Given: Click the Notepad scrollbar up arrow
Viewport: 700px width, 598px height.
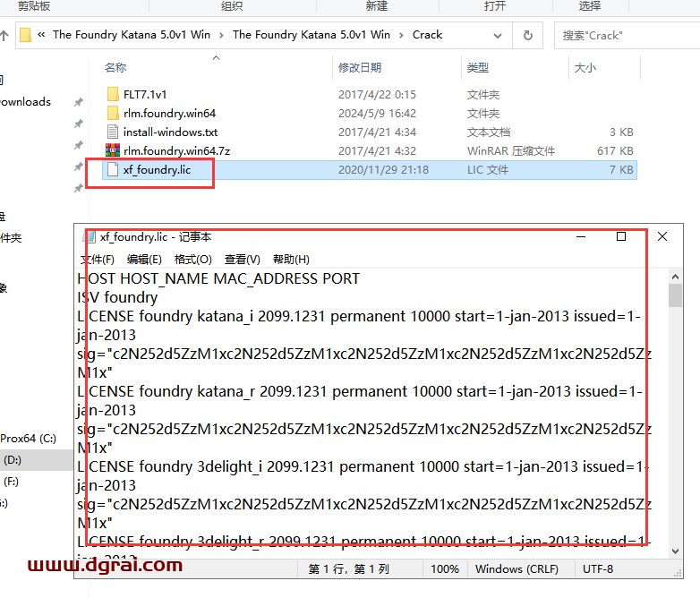Looking at the screenshot, I should coord(675,277).
